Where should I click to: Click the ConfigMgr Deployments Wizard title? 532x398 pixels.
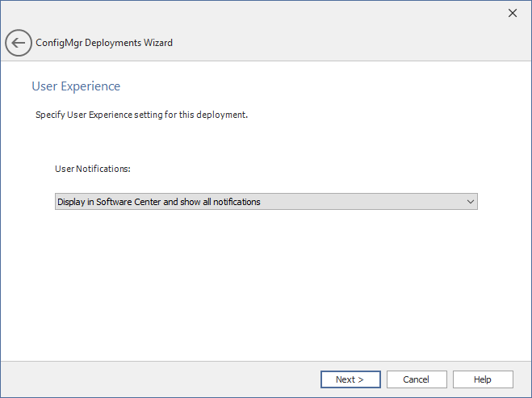click(x=104, y=43)
